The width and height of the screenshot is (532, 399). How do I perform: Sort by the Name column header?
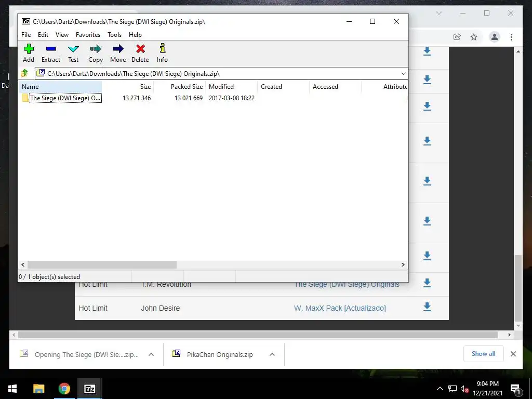pyautogui.click(x=60, y=87)
